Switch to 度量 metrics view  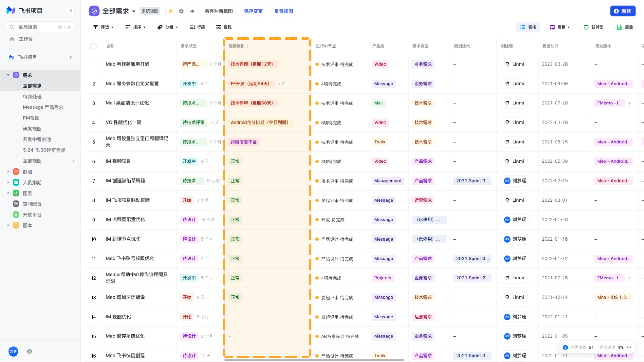click(625, 27)
